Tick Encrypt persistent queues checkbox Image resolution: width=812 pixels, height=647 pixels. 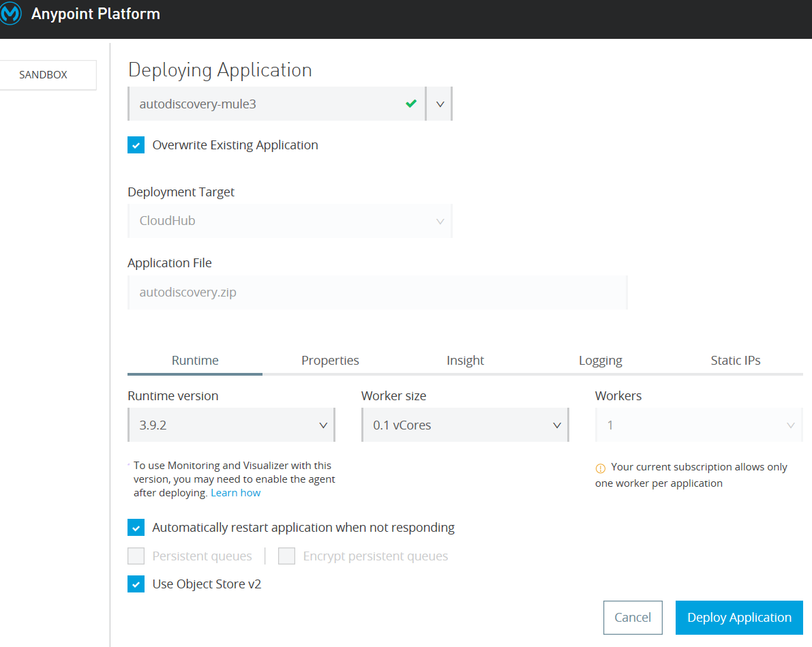(x=287, y=556)
